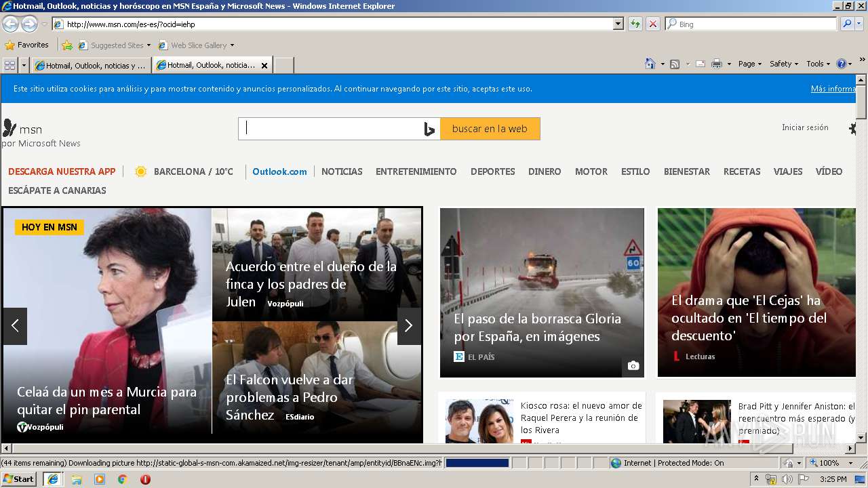868x488 pixels.
Task: Open Windows Media Player taskbar icon
Action: [100, 479]
